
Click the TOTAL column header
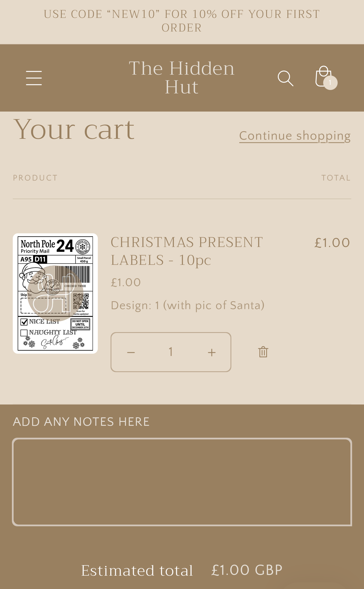[336, 178]
